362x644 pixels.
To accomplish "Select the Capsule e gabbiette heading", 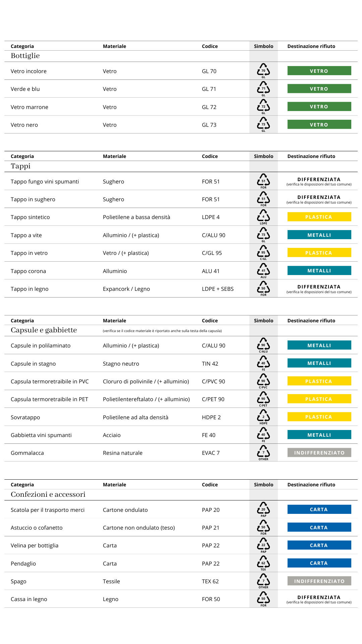I will (44, 330).
